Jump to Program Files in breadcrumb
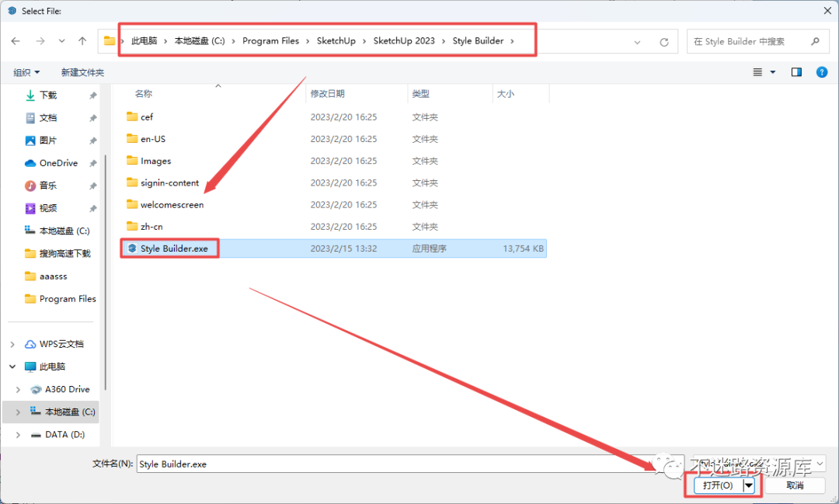The height and width of the screenshot is (504, 839). tap(271, 40)
